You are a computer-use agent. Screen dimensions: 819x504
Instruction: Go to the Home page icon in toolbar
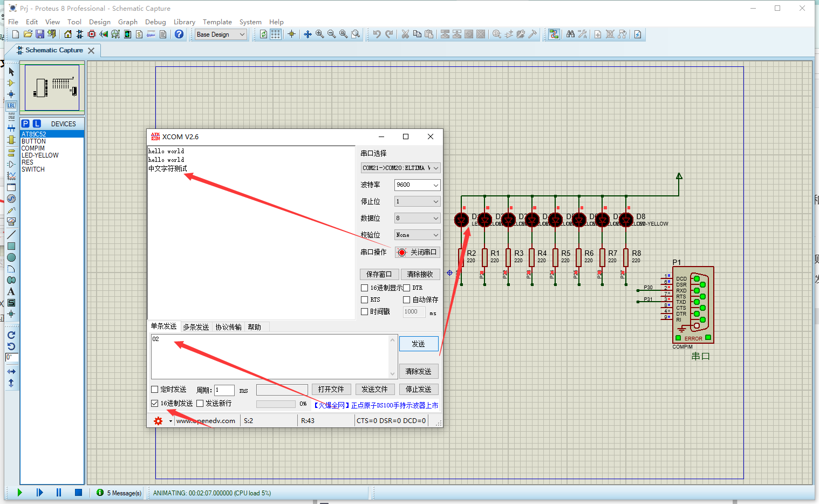67,35
